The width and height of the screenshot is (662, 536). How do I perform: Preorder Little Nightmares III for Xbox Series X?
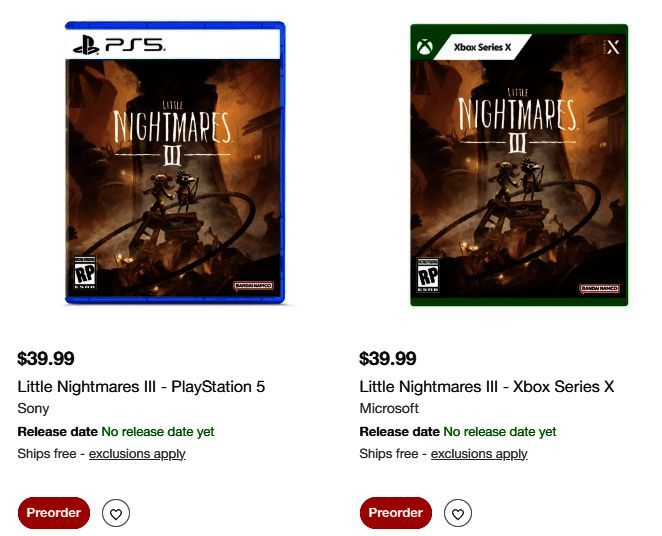395,513
